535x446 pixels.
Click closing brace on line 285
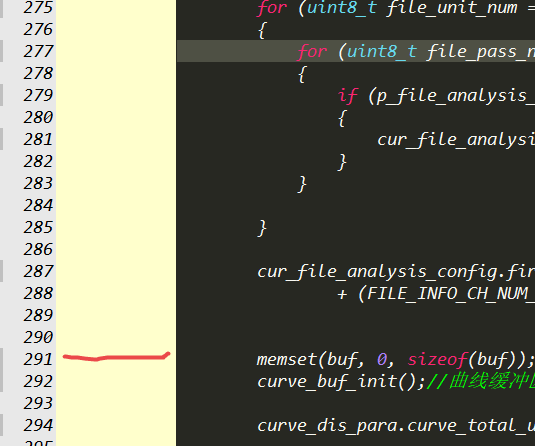coord(262,229)
